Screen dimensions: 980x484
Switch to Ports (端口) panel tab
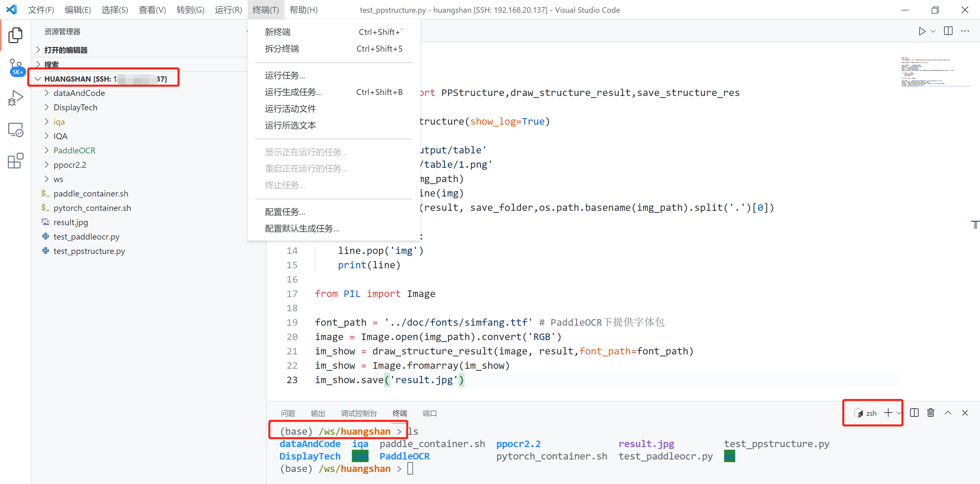coord(430,413)
